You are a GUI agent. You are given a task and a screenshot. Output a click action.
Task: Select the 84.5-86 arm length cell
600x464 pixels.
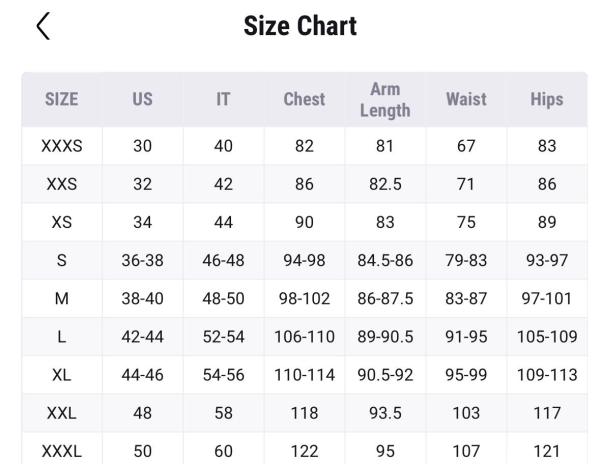(x=385, y=260)
